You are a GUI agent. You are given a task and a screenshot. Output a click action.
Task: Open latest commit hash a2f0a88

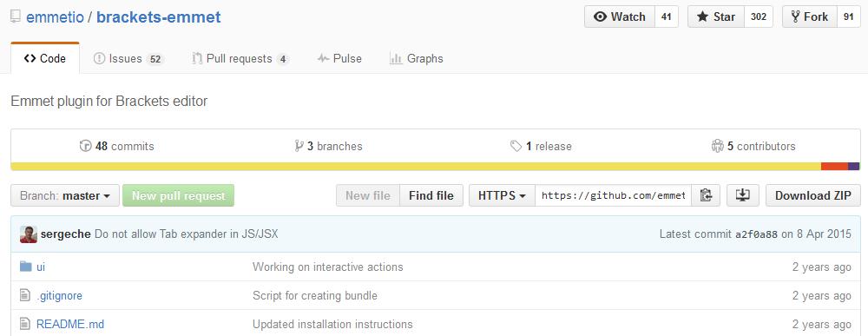757,234
